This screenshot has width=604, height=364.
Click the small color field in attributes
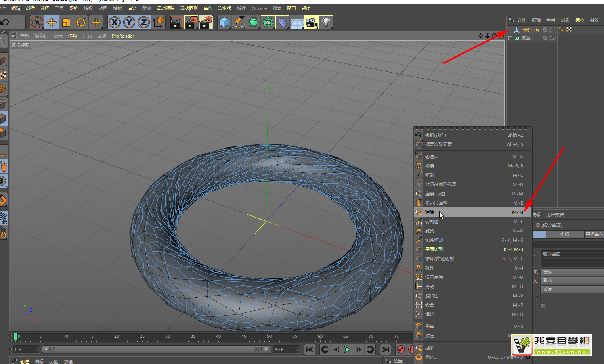(x=546, y=297)
